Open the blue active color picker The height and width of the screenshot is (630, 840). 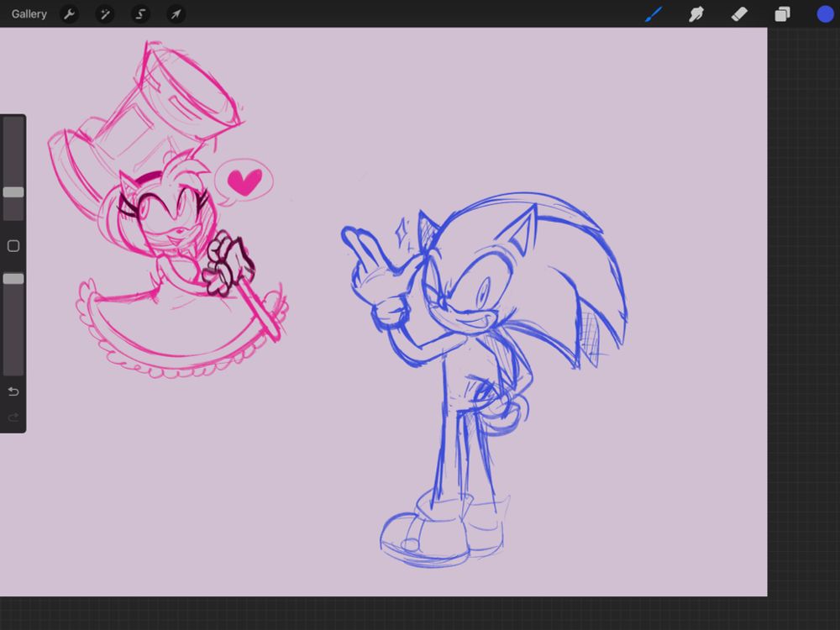point(825,14)
